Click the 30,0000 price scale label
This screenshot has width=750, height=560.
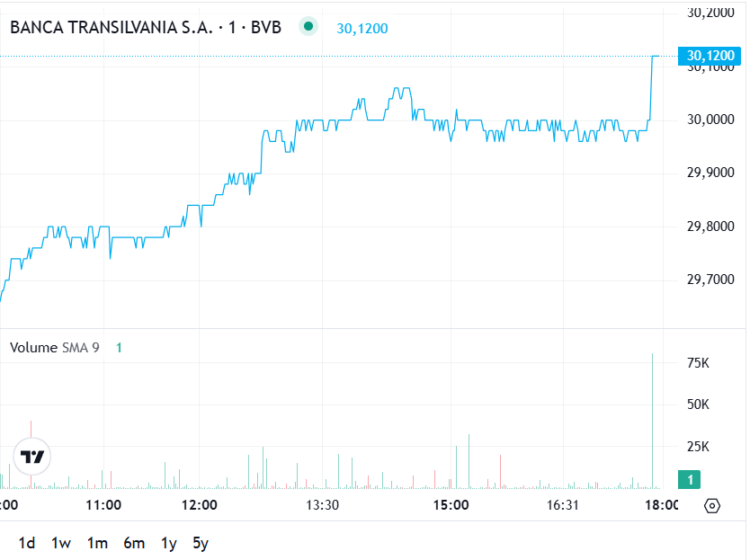pos(711,120)
